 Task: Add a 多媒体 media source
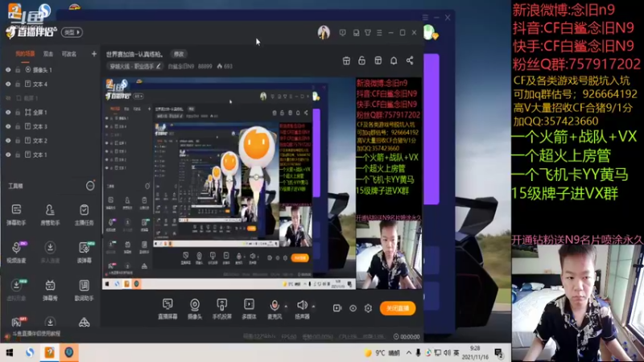pyautogui.click(x=249, y=309)
